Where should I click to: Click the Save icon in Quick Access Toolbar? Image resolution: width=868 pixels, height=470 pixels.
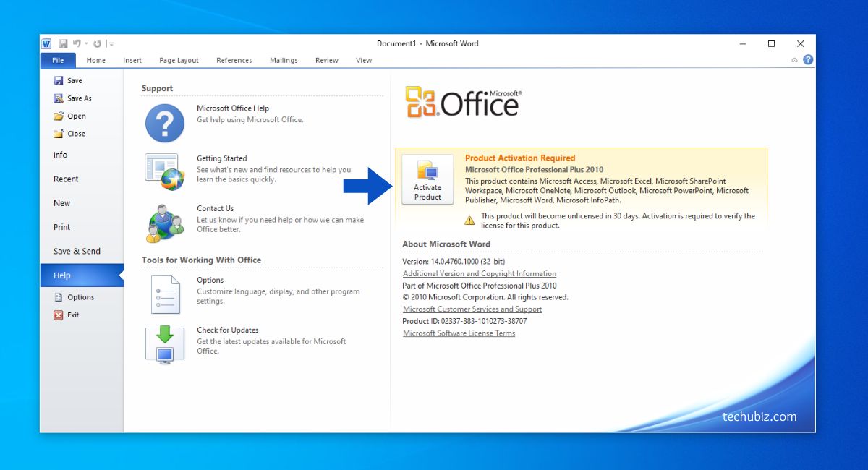(x=63, y=43)
